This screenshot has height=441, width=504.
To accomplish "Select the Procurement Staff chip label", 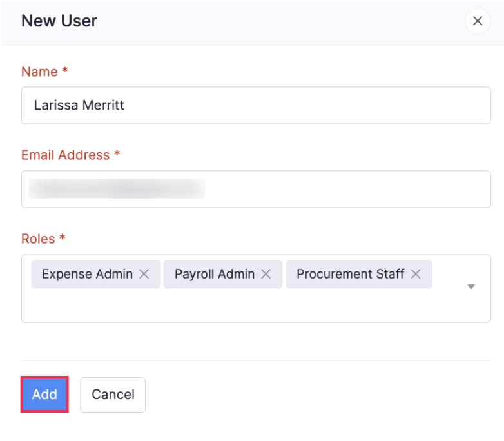I will pos(350,274).
